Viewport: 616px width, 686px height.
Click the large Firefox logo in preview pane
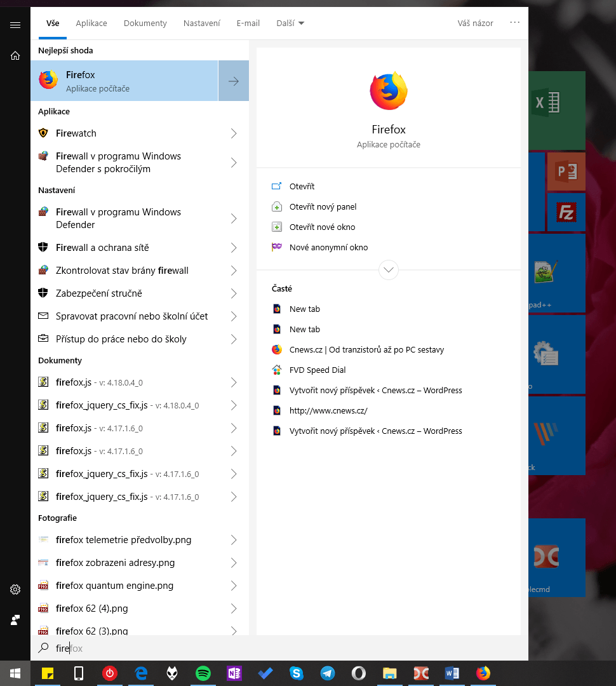389,91
